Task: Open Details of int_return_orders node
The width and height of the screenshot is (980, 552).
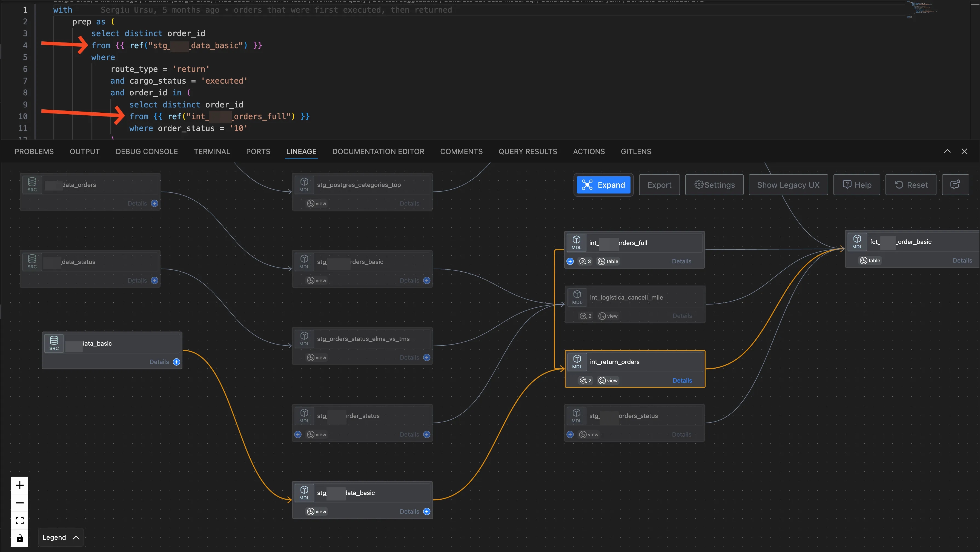Action: pos(682,380)
